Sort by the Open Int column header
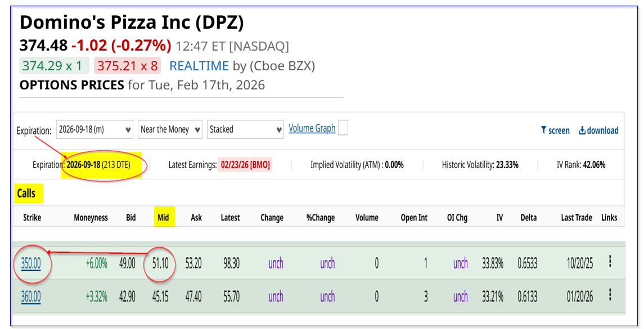 (x=414, y=218)
